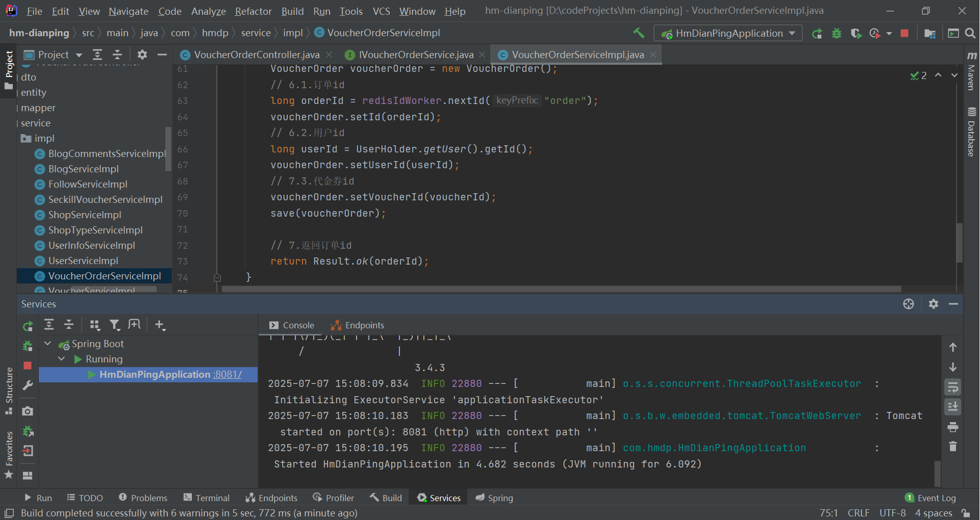This screenshot has height=520, width=980.
Task: Open Project Structure icon in toolbar
Action: click(x=930, y=34)
